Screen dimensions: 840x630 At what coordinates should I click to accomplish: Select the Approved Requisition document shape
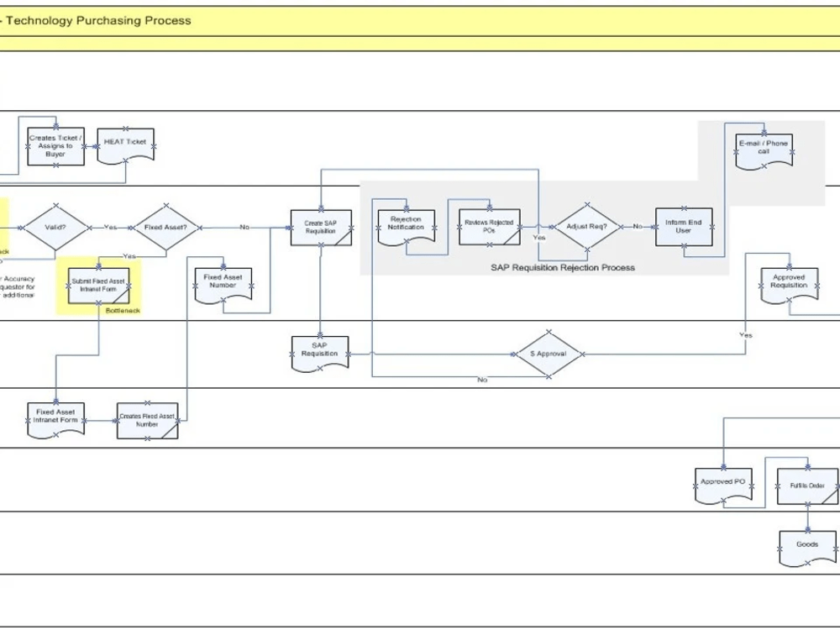coord(788,281)
